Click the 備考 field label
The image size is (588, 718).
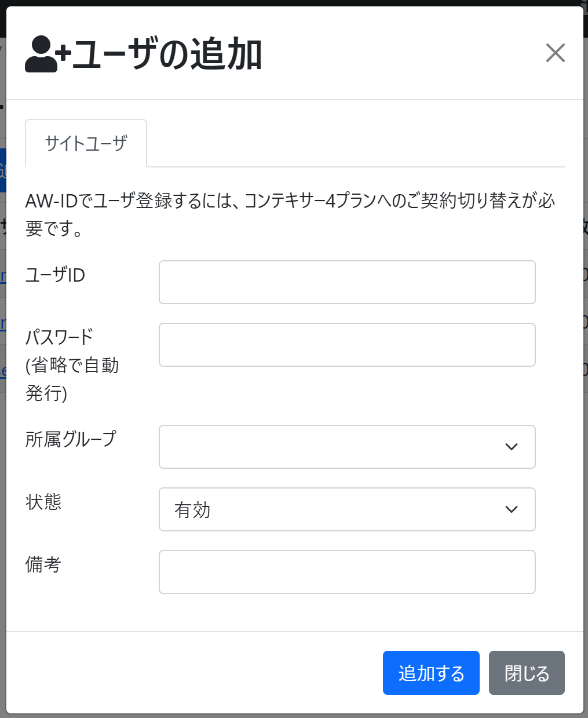point(43,564)
